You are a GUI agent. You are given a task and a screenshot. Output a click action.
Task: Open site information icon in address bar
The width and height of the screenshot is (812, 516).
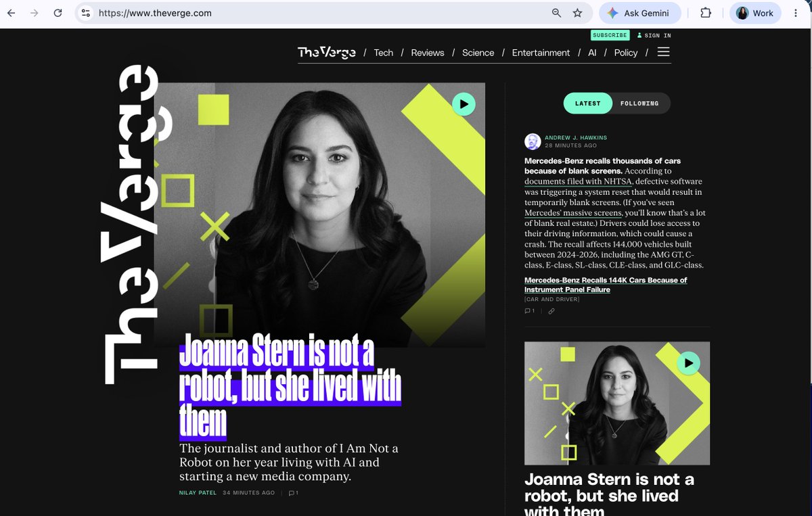pyautogui.click(x=85, y=13)
